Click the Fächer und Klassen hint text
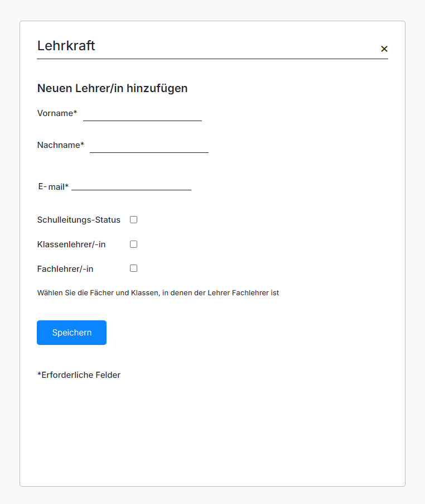Viewport: 425px width, 504px height. [158, 293]
